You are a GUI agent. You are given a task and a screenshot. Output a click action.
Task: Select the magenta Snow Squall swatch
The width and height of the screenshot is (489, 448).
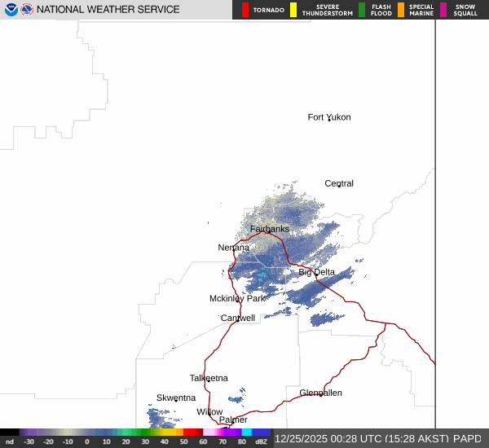(x=443, y=10)
